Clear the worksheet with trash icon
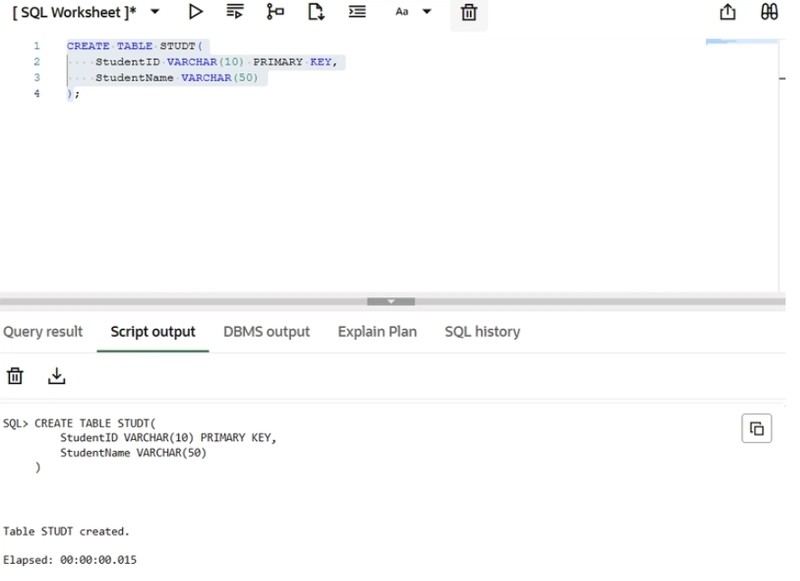The height and width of the screenshot is (581, 800). click(468, 13)
